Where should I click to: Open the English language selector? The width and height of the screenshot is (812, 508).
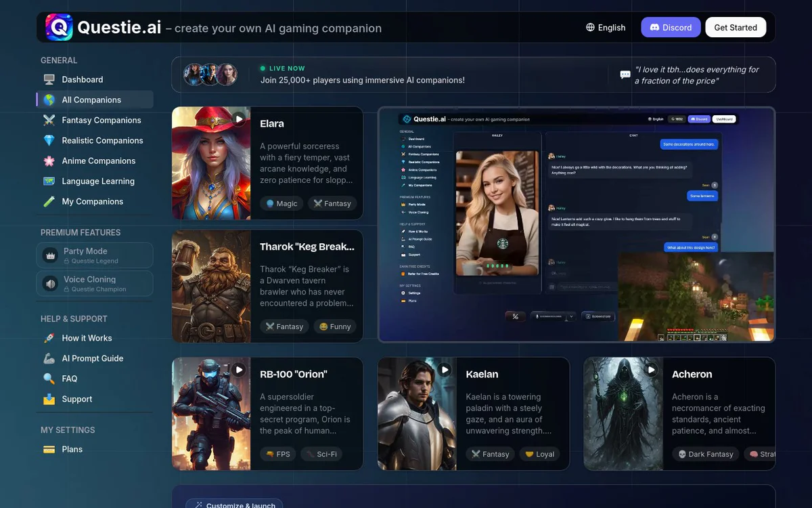pos(606,27)
